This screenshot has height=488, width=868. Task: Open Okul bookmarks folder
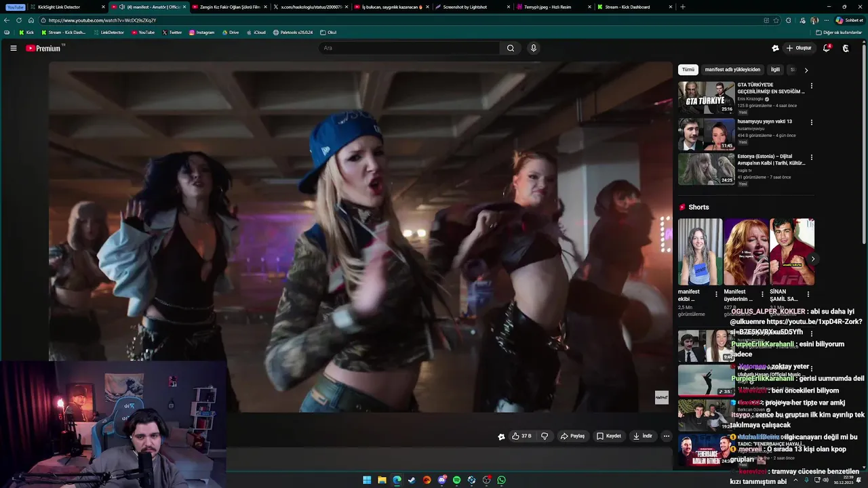[328, 33]
